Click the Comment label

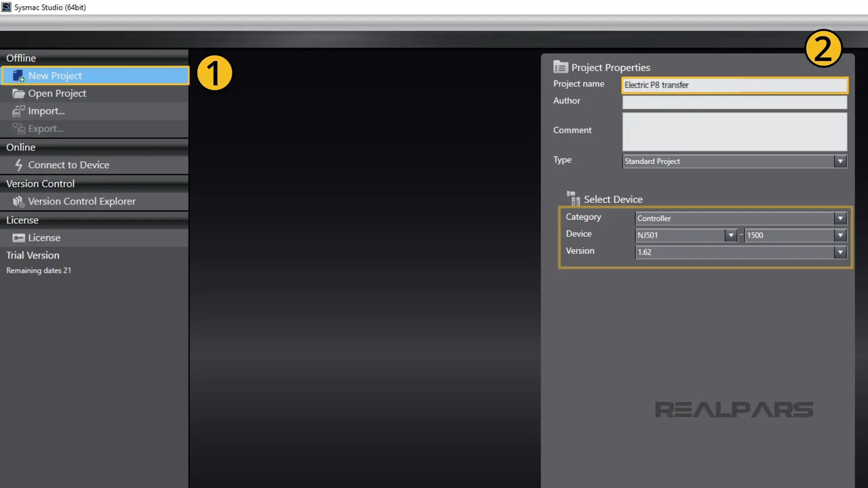(x=572, y=130)
